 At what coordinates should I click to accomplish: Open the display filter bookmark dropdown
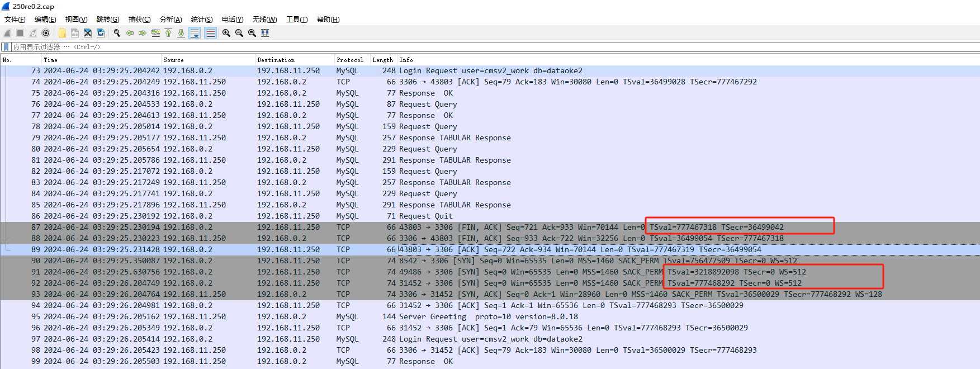coord(6,47)
